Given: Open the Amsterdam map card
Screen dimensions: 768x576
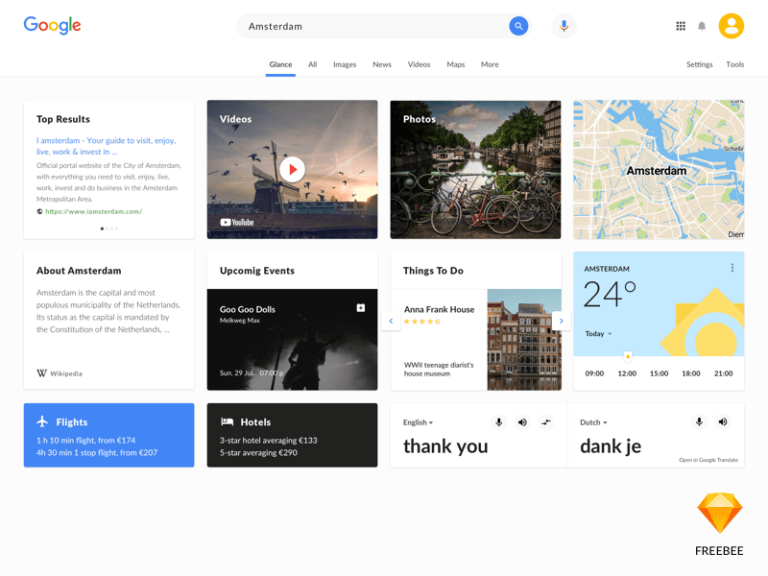Looking at the screenshot, I should (x=659, y=169).
